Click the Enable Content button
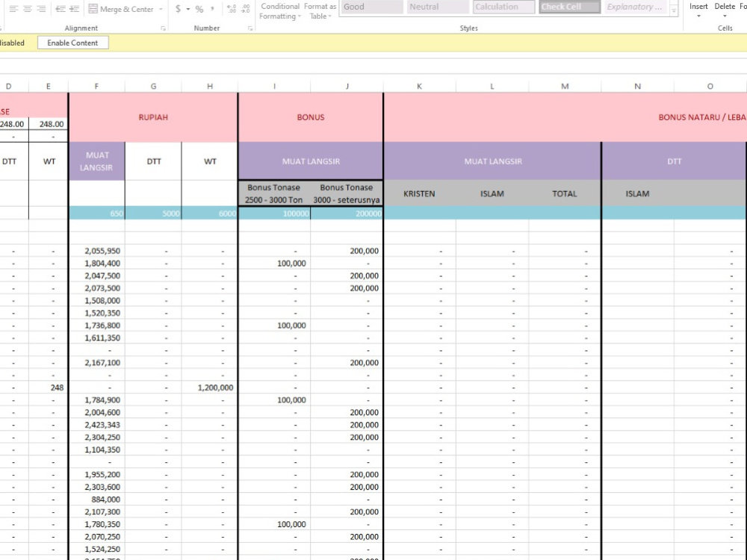The height and width of the screenshot is (560, 747). [x=73, y=43]
